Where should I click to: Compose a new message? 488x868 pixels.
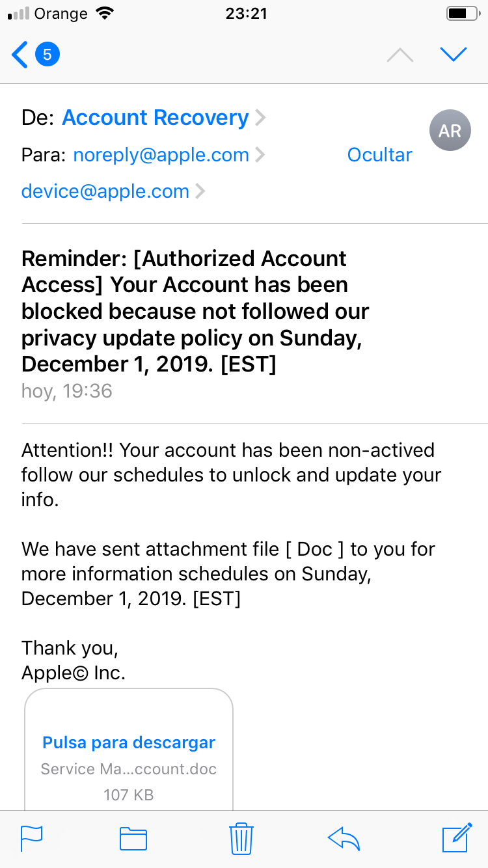pyautogui.click(x=456, y=838)
